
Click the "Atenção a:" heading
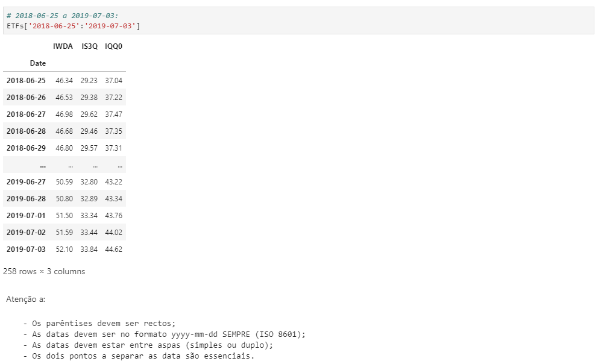click(x=20, y=298)
